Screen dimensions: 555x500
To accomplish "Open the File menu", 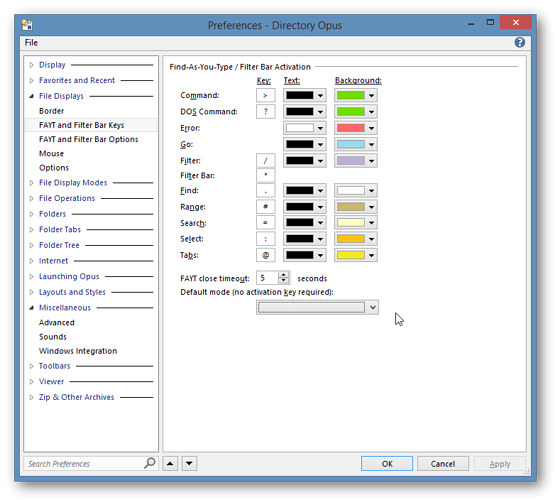I will click(31, 43).
